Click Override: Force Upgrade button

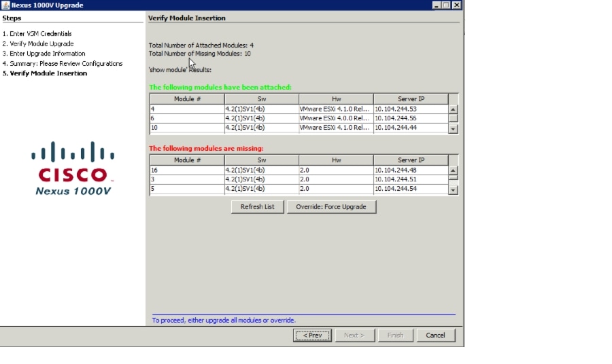331,206
